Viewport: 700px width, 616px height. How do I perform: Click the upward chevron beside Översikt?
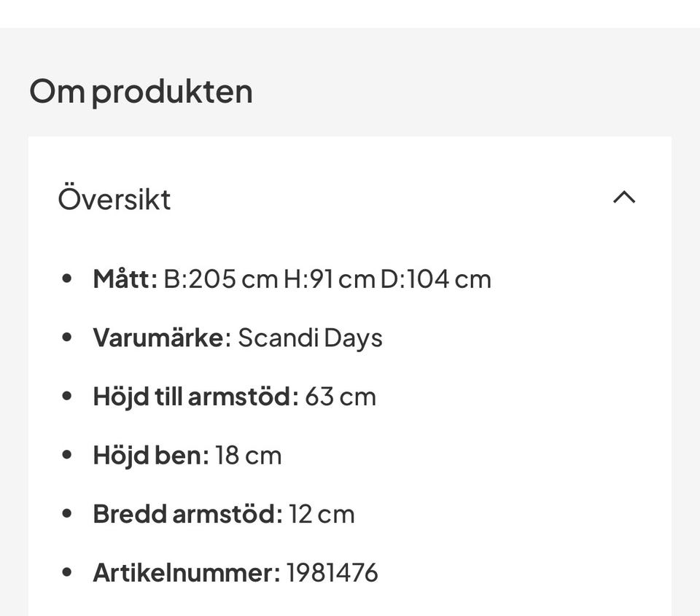click(x=623, y=198)
